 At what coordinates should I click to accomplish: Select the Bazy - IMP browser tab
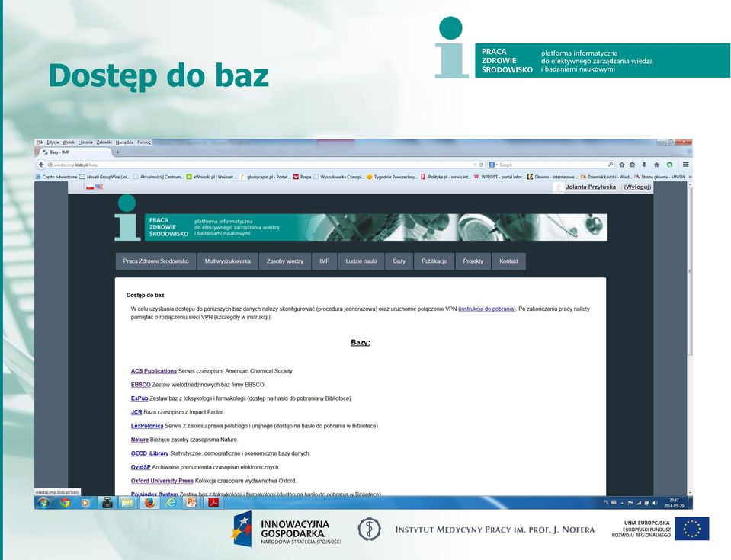pos(75,152)
